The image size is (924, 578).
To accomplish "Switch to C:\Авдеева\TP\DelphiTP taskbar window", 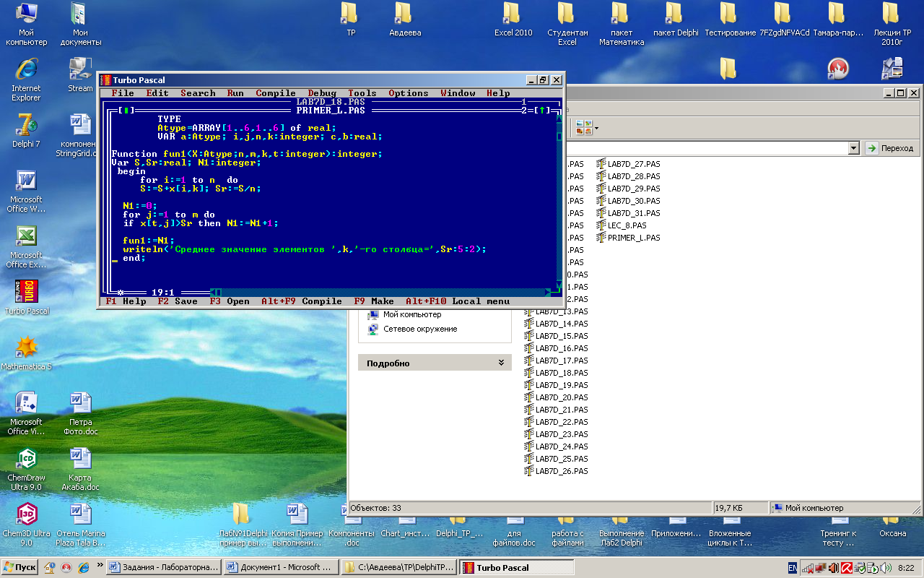I will [398, 568].
